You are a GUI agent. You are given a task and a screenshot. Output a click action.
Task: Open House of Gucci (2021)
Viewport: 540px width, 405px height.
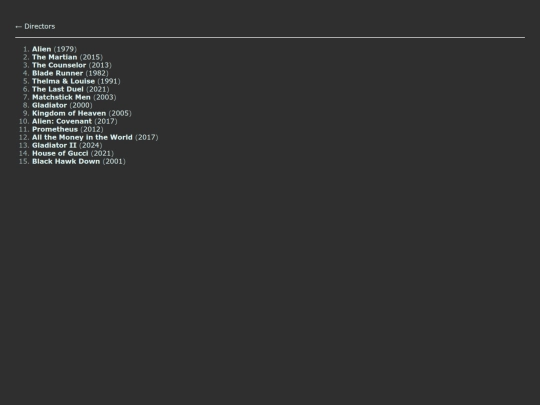(73, 153)
